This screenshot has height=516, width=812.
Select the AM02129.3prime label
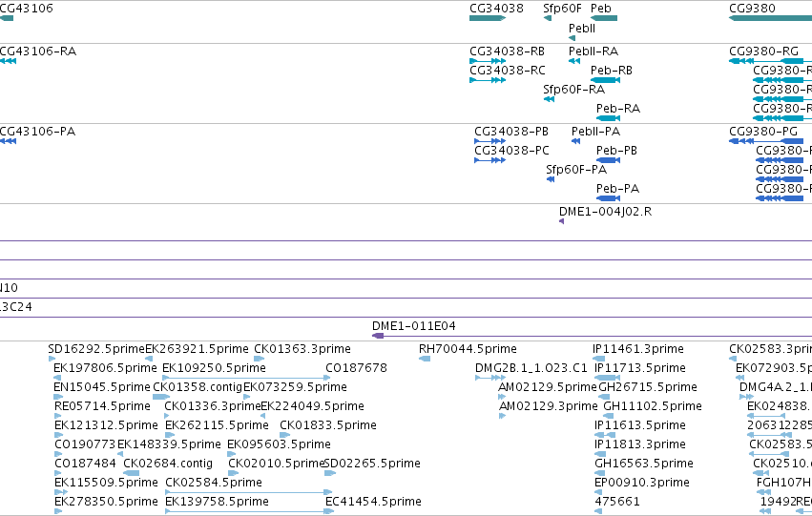548,406
